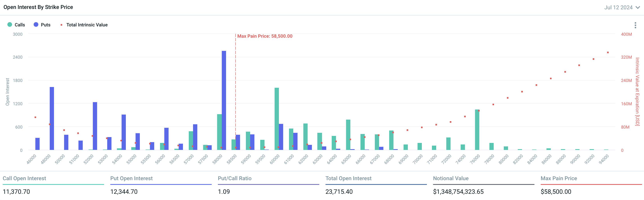644x200 pixels.
Task: Click the call bar at 60000 strike
Action: (277, 119)
